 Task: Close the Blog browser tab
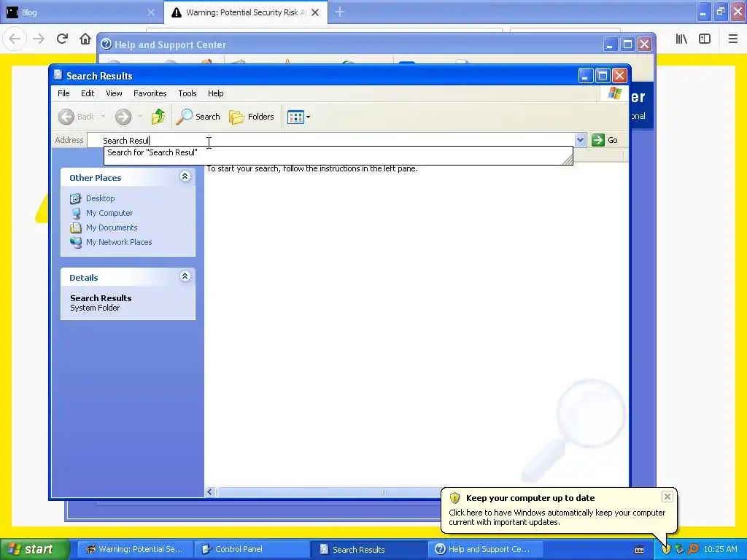(151, 12)
